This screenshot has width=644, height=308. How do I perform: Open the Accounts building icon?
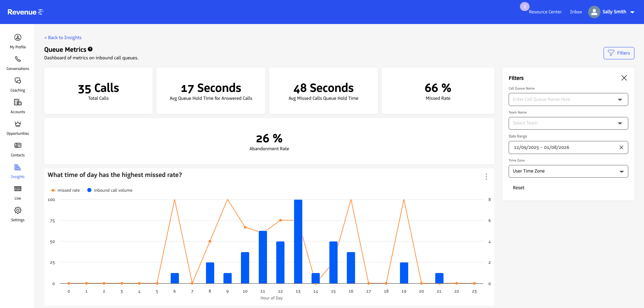pos(18,102)
